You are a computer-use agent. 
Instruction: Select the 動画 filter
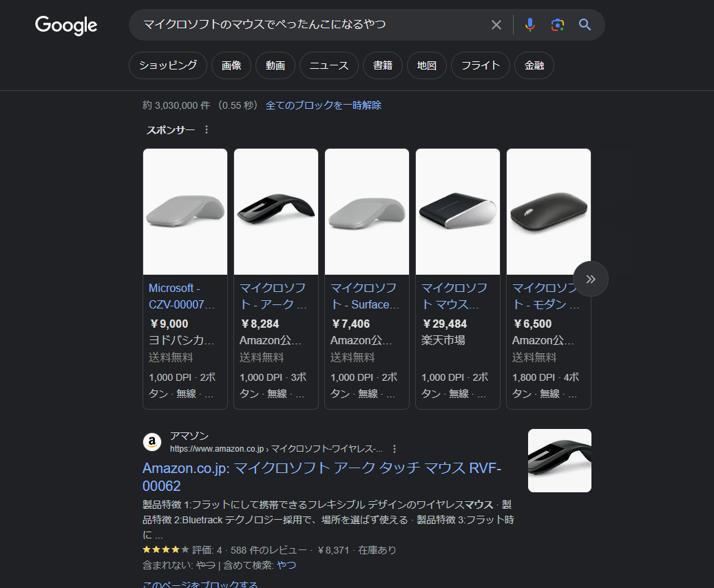(275, 66)
